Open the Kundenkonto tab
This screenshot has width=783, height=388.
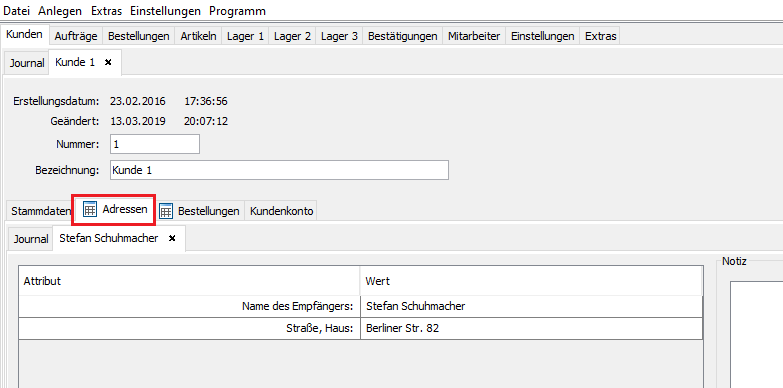[x=282, y=211]
